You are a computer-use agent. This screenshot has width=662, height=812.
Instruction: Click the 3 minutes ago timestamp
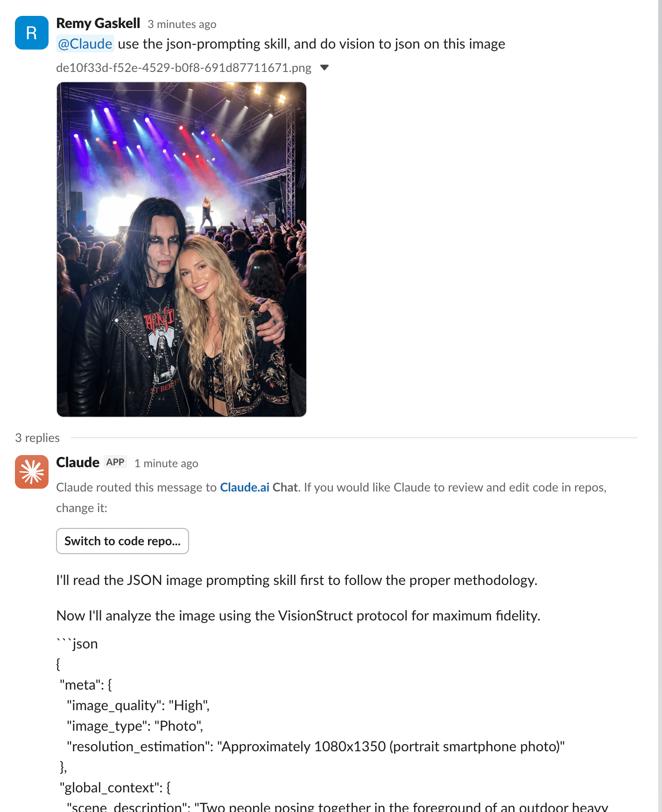[x=182, y=24]
